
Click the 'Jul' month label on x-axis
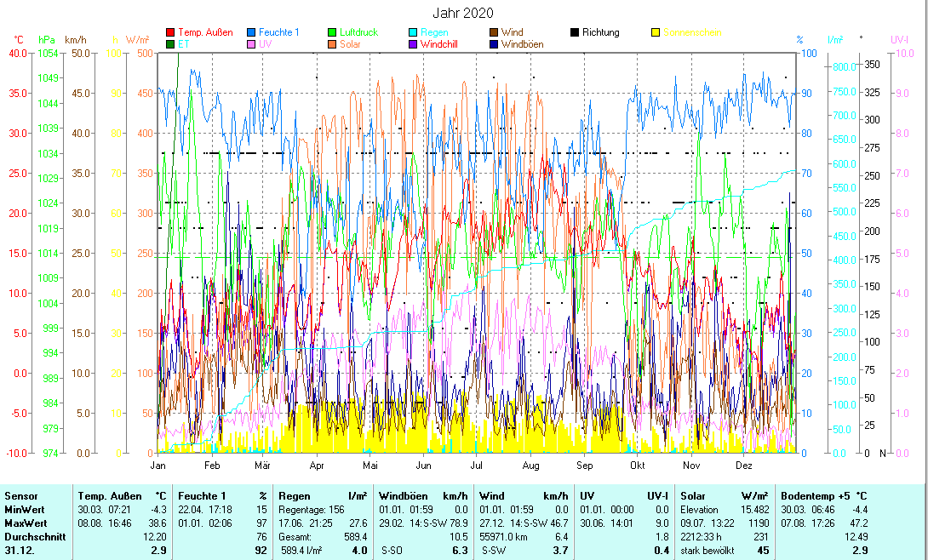pos(476,466)
